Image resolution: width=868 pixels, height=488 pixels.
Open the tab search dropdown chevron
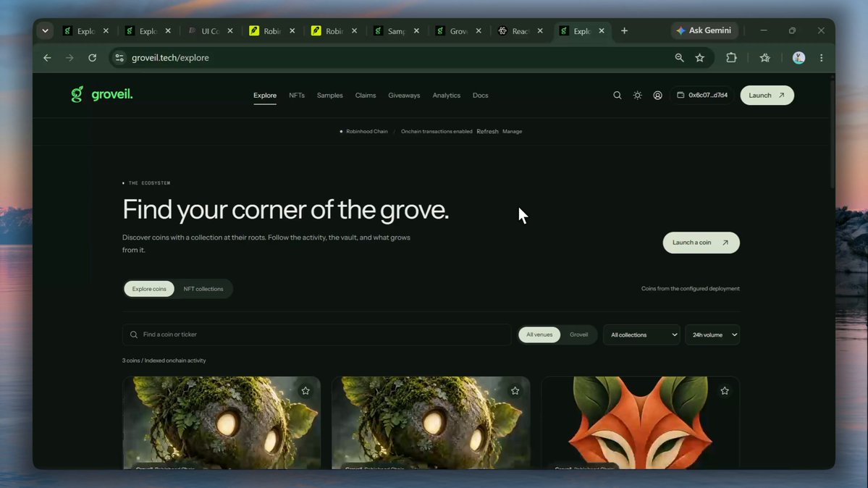click(x=46, y=31)
